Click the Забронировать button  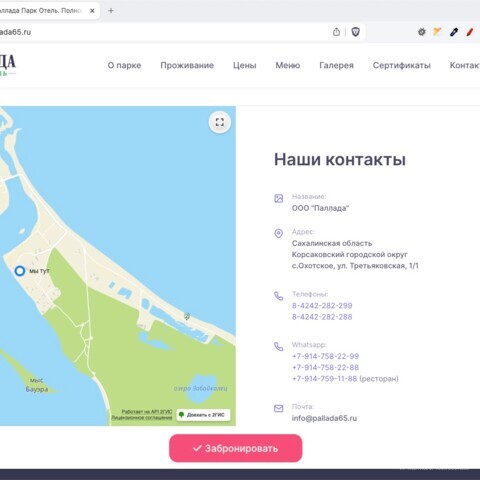pyautogui.click(x=236, y=448)
